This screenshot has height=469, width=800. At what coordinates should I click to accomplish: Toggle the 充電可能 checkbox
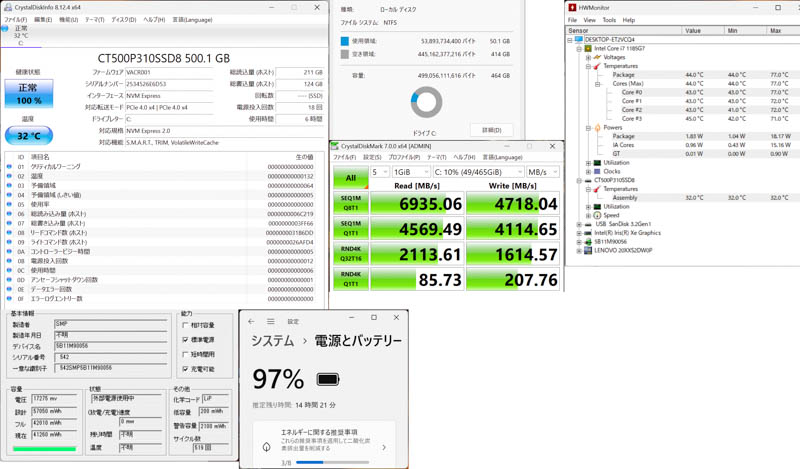tap(186, 369)
